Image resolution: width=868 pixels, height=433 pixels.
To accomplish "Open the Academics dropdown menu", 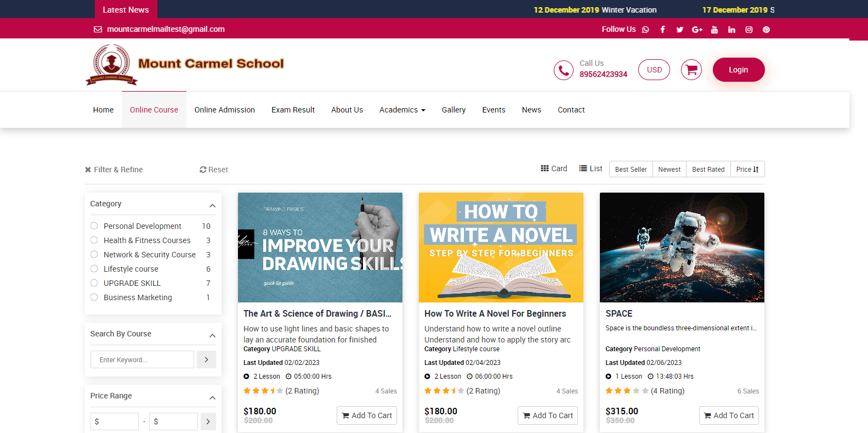I will pyautogui.click(x=402, y=110).
